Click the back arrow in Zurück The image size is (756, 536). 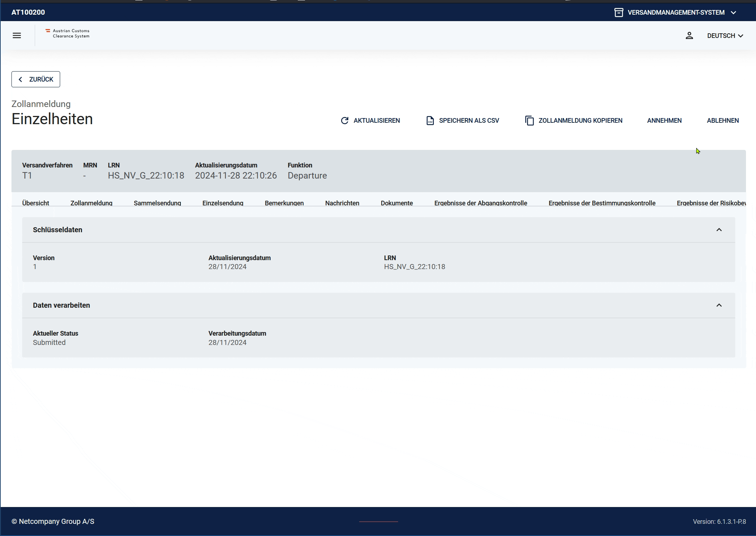tap(20, 79)
